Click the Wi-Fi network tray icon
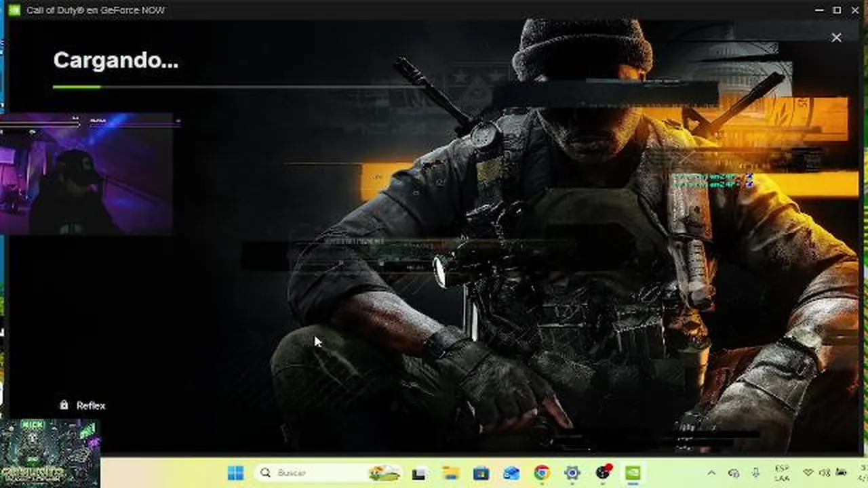This screenshot has width=868, height=488. click(808, 472)
